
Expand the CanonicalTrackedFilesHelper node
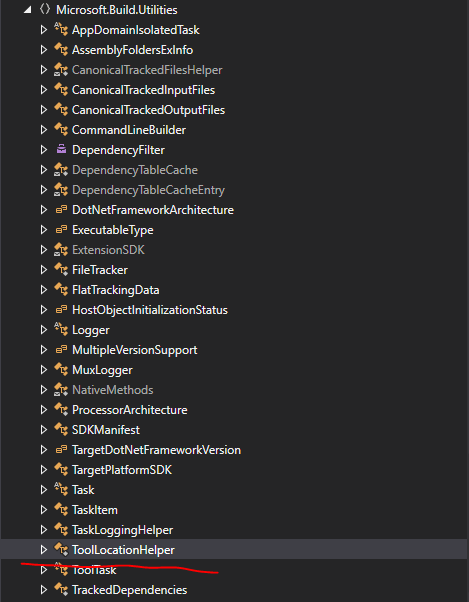pos(44,70)
